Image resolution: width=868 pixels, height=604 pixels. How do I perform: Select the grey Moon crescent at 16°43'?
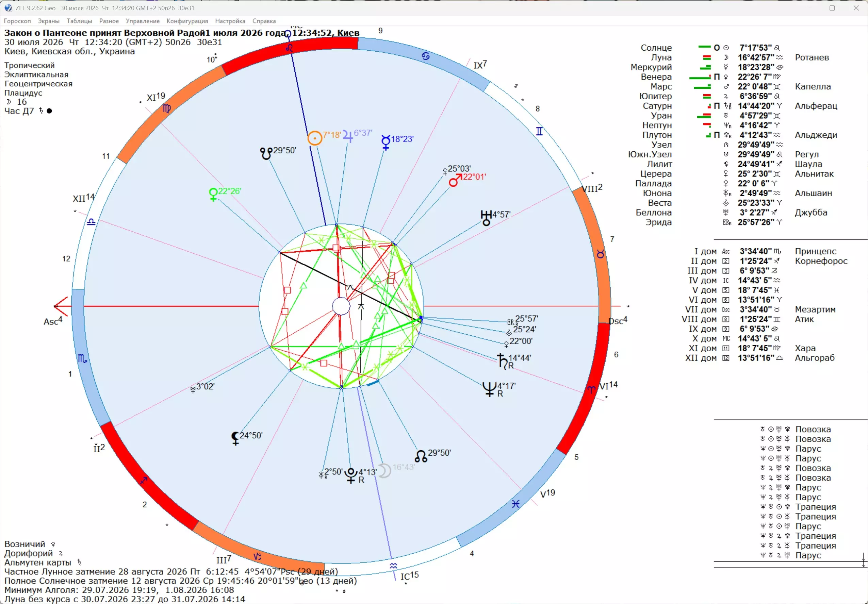pos(384,471)
